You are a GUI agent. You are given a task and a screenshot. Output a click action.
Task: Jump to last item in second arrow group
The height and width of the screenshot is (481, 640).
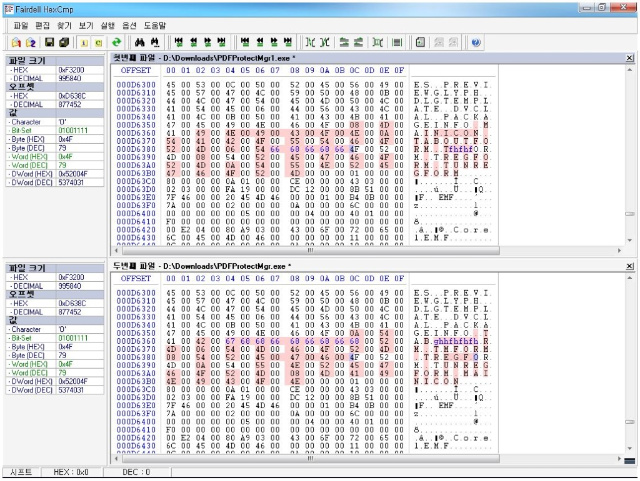(288, 42)
